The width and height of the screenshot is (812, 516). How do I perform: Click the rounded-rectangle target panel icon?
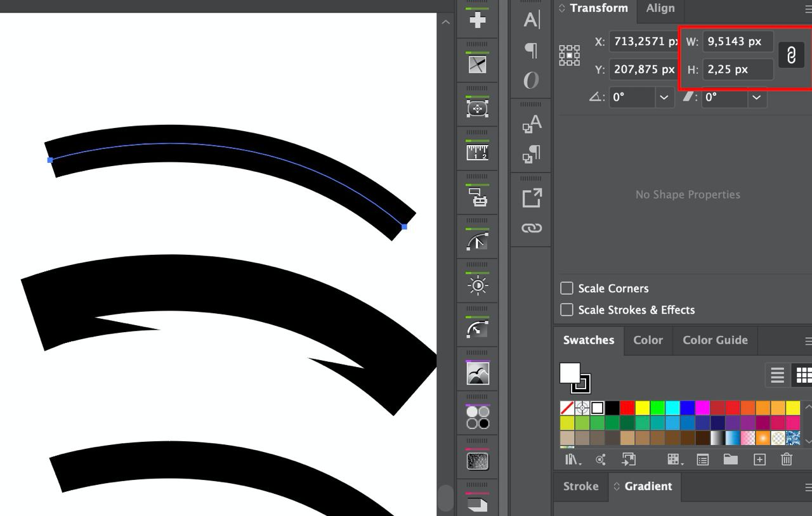coord(478,108)
